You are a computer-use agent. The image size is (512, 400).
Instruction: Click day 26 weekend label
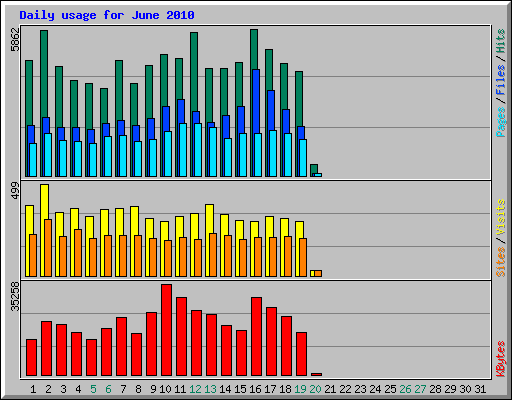pos(405,389)
